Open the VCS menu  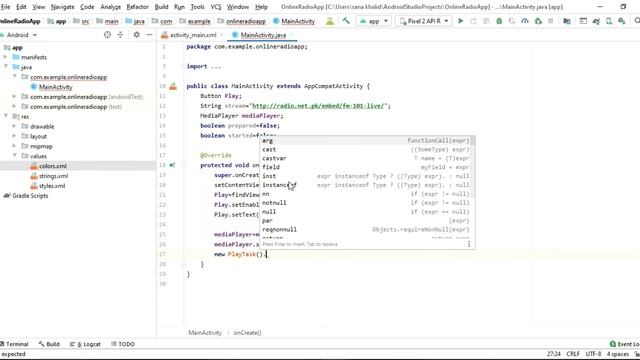tap(216, 7)
